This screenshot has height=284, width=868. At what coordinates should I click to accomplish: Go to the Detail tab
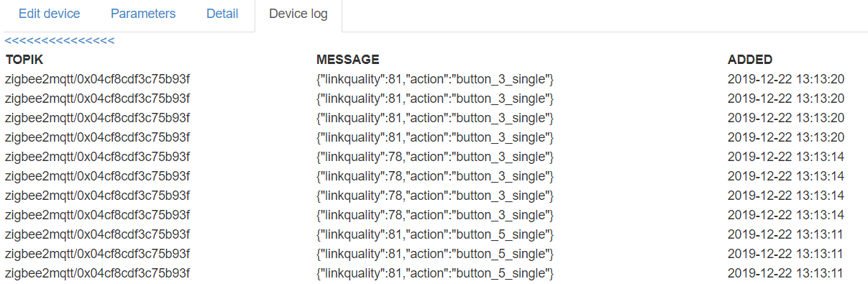222,14
